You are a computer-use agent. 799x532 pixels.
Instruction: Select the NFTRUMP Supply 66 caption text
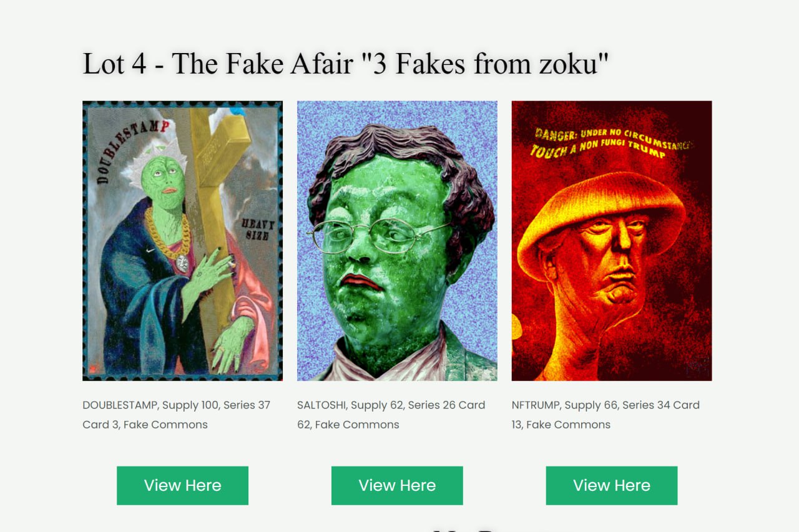pyautogui.click(x=605, y=415)
